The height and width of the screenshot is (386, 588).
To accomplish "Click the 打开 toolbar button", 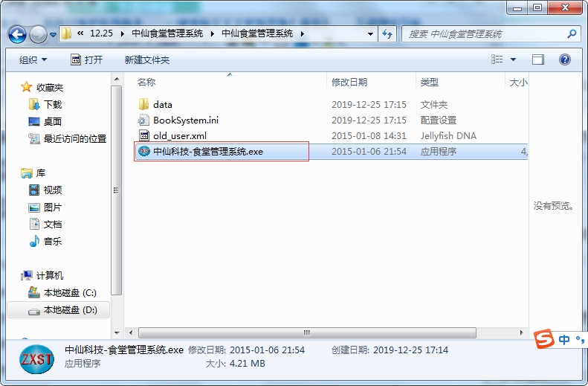I will [x=87, y=59].
